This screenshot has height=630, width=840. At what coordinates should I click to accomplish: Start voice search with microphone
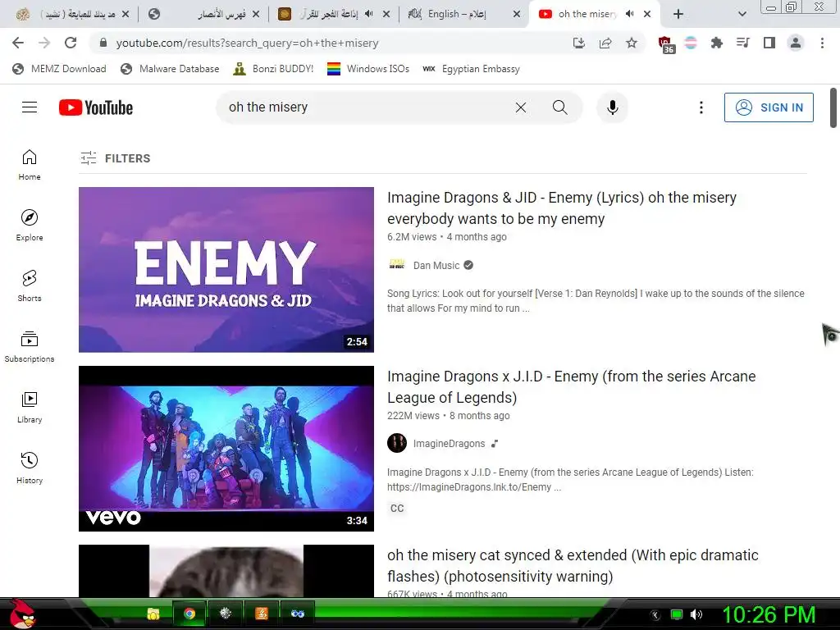pos(612,107)
